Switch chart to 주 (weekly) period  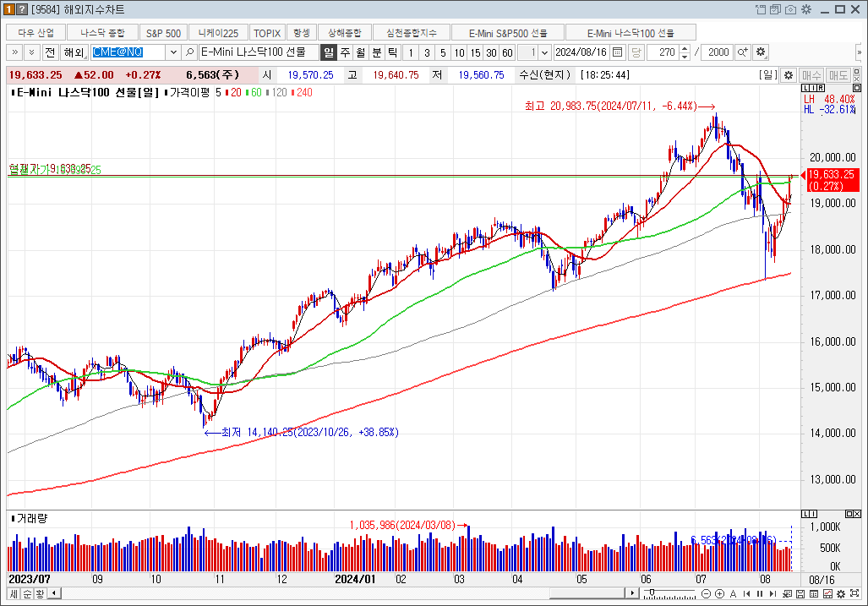[x=345, y=52]
